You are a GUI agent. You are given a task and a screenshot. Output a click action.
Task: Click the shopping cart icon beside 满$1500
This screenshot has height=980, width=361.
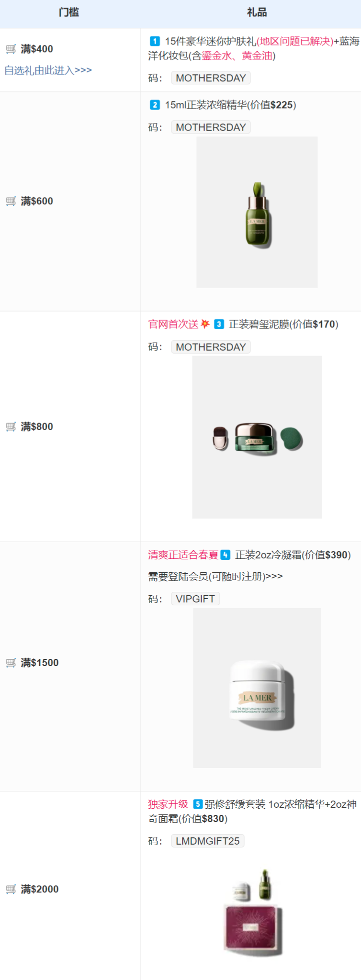coord(11,663)
